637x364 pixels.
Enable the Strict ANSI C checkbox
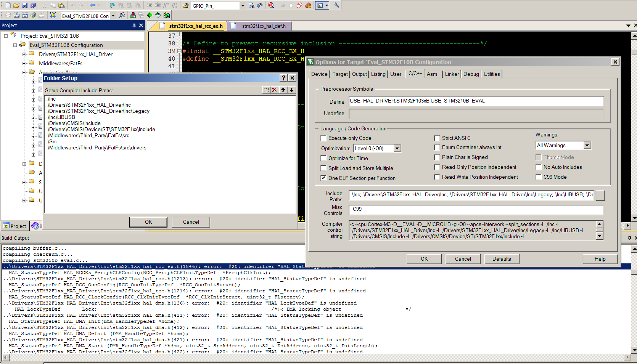click(437, 138)
